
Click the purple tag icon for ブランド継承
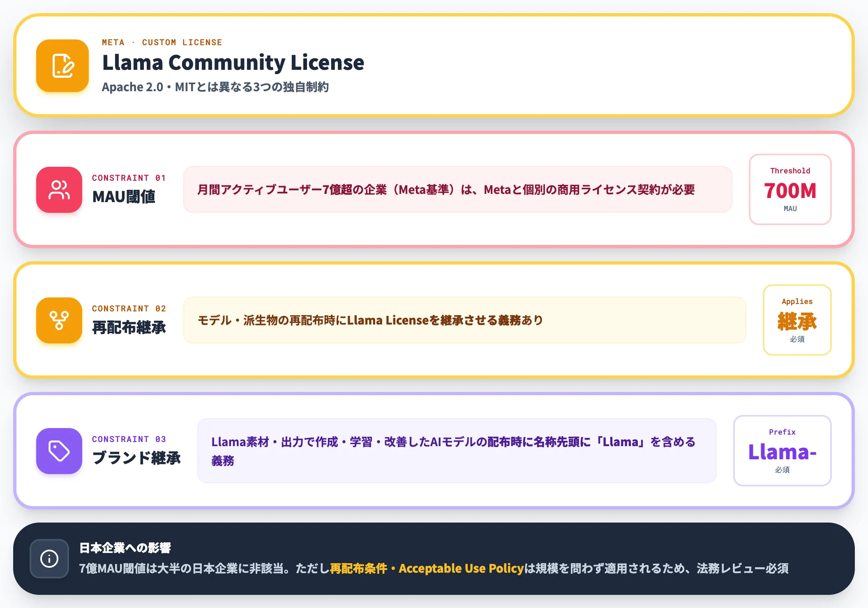[59, 451]
